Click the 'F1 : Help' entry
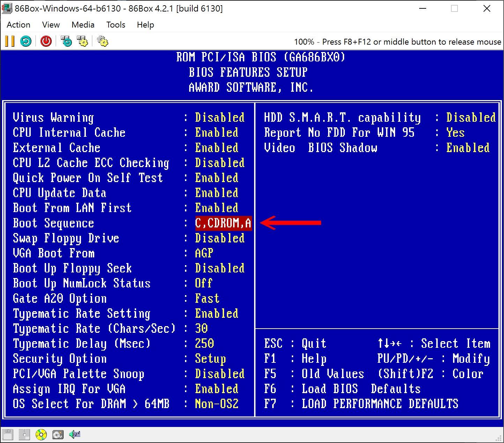 click(x=295, y=359)
